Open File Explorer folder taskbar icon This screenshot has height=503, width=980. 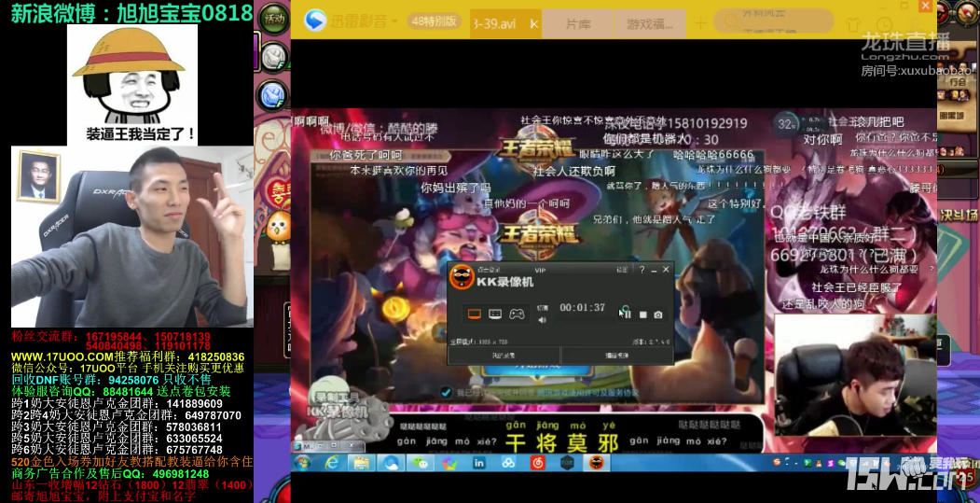click(361, 463)
